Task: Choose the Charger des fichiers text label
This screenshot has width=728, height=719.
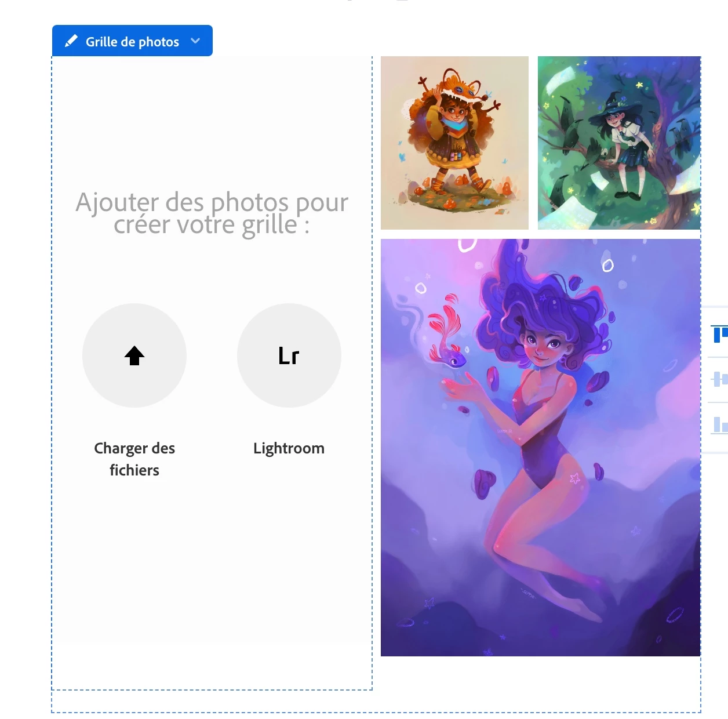Action: (134, 459)
